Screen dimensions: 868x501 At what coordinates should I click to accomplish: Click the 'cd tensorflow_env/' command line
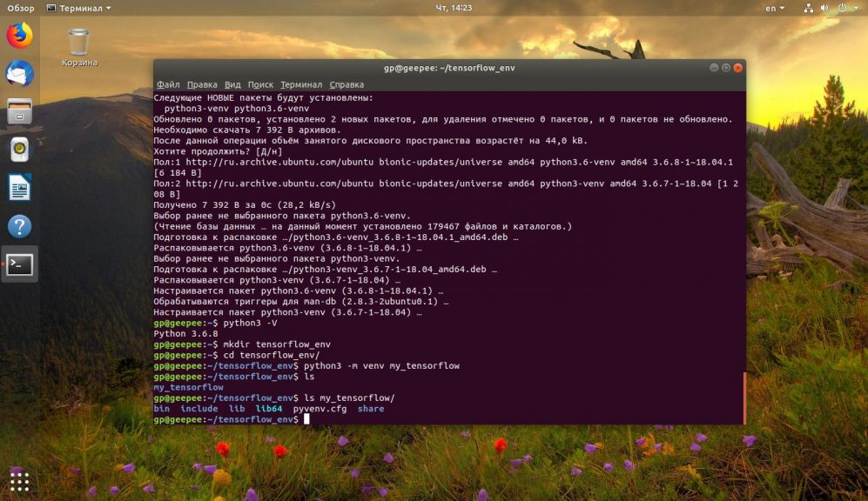coord(272,356)
